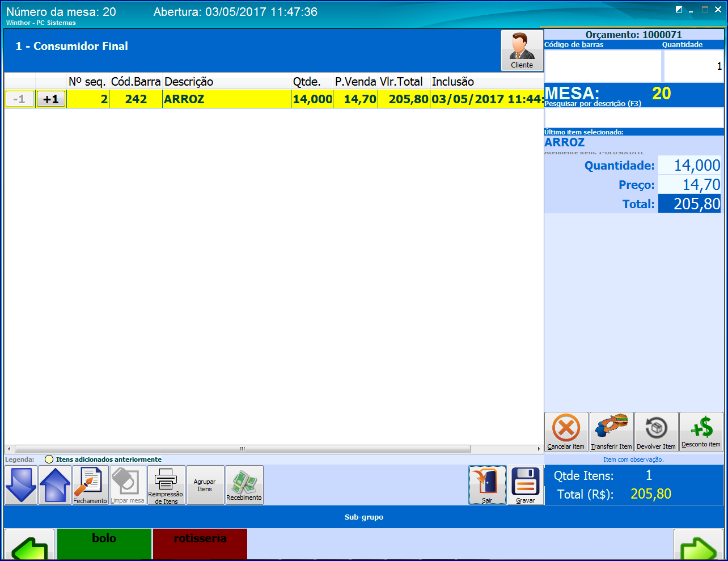Close the Winthor window

[x=718, y=10]
